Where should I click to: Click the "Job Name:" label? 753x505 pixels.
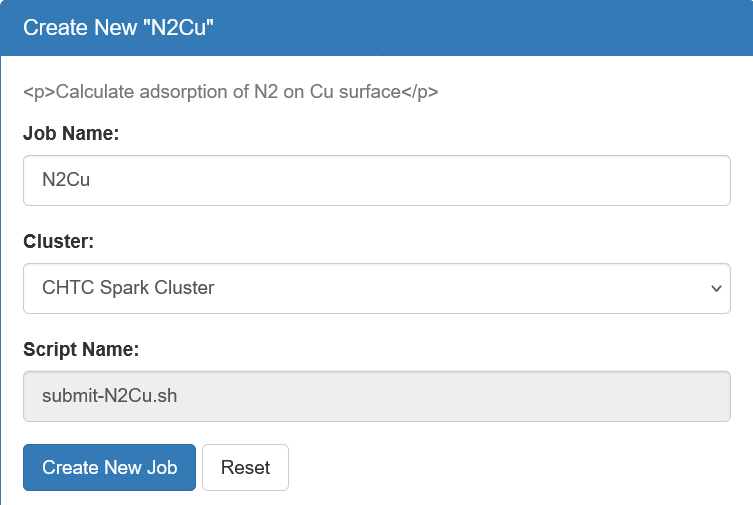pyautogui.click(x=71, y=133)
